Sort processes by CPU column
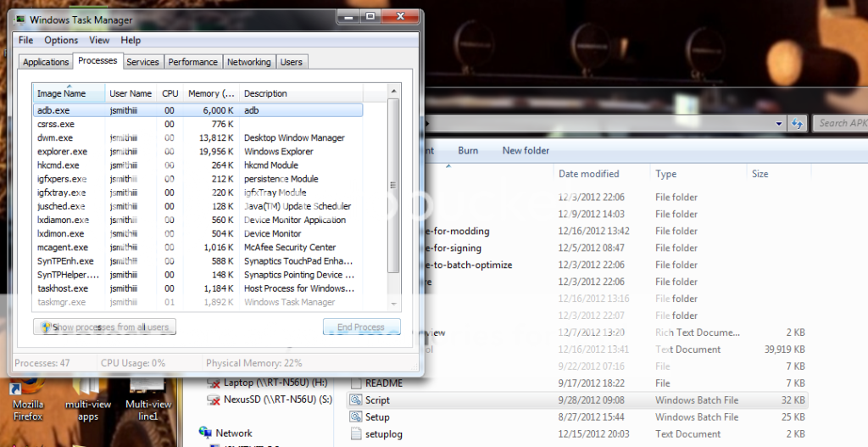Viewport: 868px width, 447px height. [x=170, y=93]
